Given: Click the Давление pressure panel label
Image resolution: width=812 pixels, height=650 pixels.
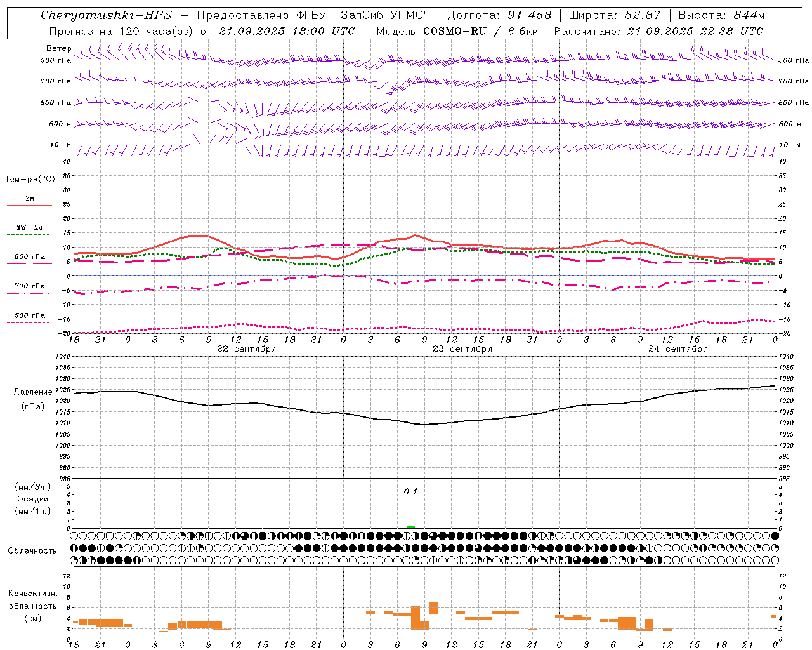Looking at the screenshot, I should pos(33,392).
